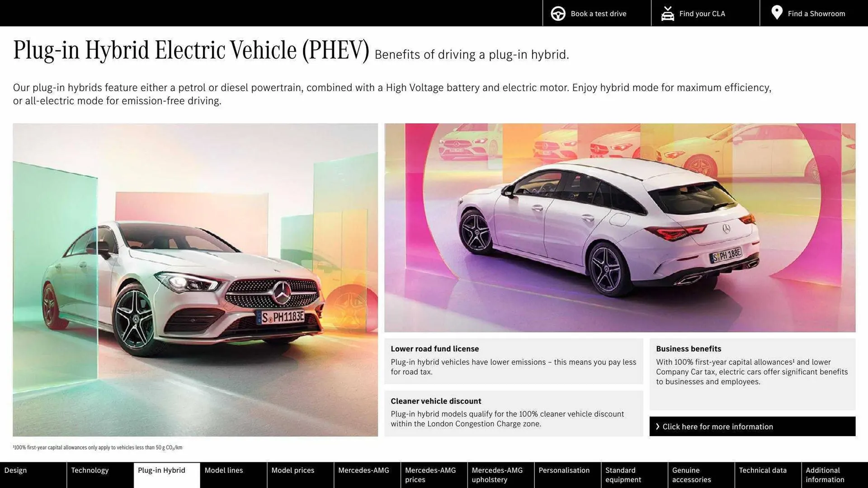Open Find your CLA
This screenshot has width=868, height=488.
[x=702, y=13]
